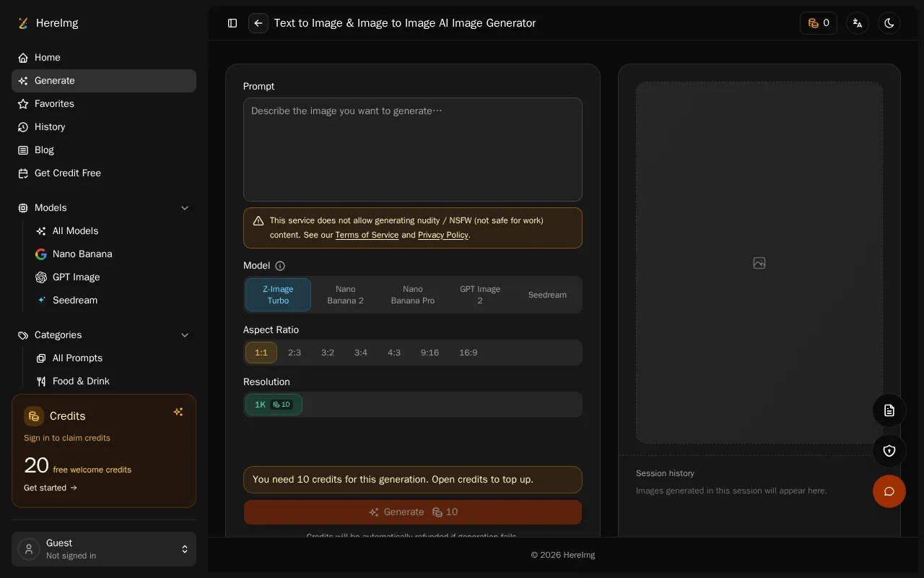Image resolution: width=924 pixels, height=578 pixels.
Task: Click the top-up credits notice
Action: coord(413,480)
